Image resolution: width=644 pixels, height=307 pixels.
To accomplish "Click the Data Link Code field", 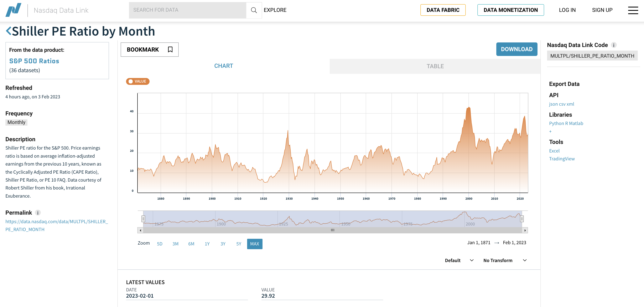I will 592,56.
